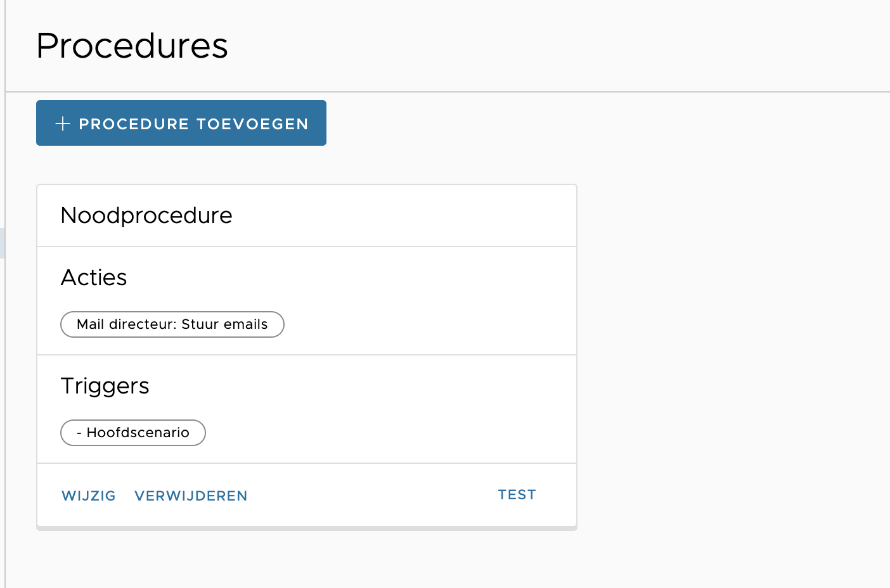Click VERWIJDEREN to delete the procedure

click(191, 495)
